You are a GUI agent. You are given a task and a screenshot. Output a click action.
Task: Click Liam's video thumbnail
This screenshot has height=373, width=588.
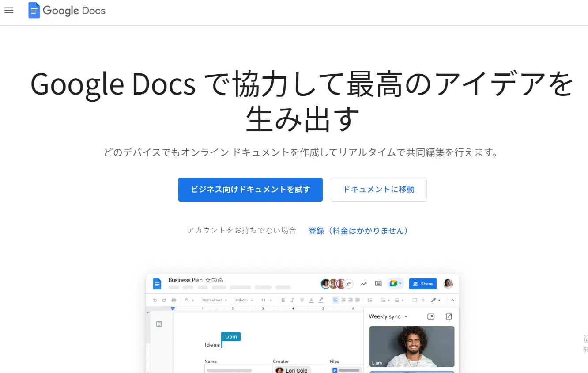(412, 346)
